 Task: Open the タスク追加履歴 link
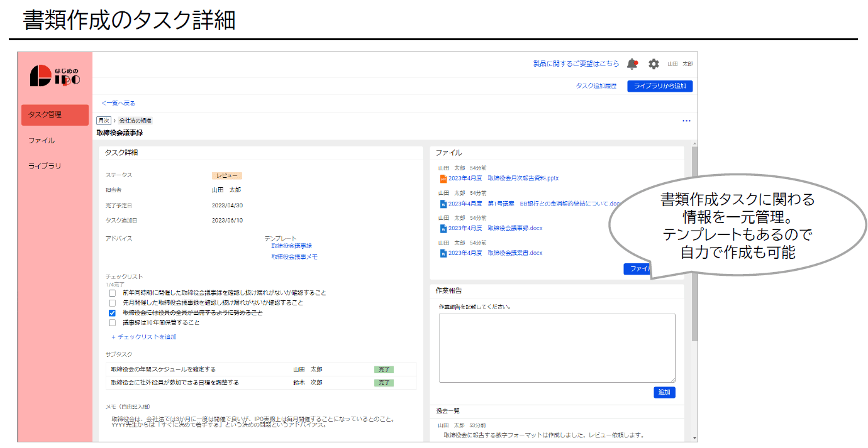(596, 86)
